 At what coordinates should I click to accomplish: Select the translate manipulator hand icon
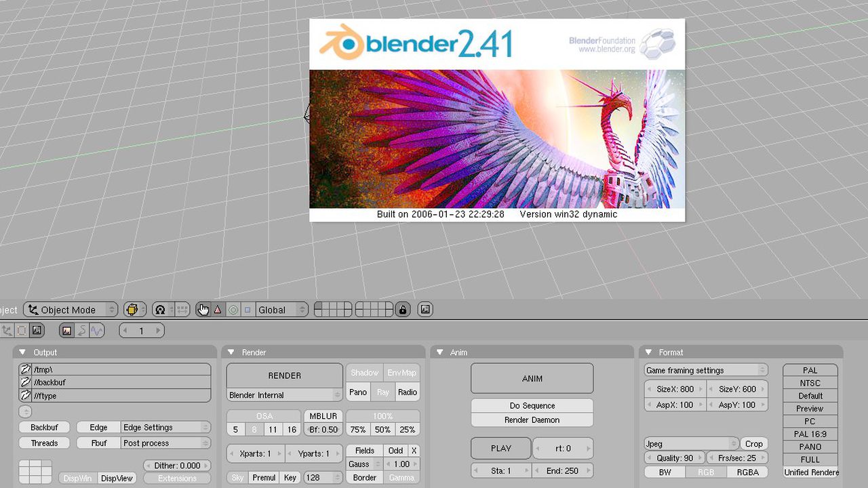(x=203, y=310)
